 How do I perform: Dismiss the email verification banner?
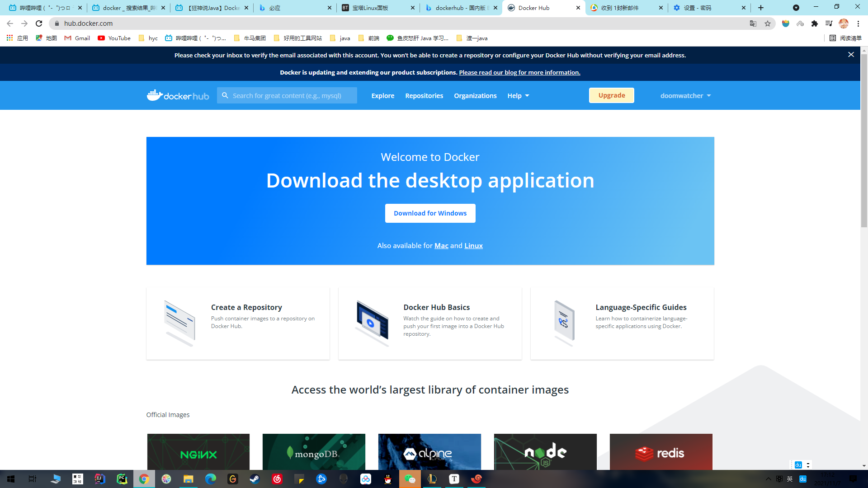tap(851, 55)
